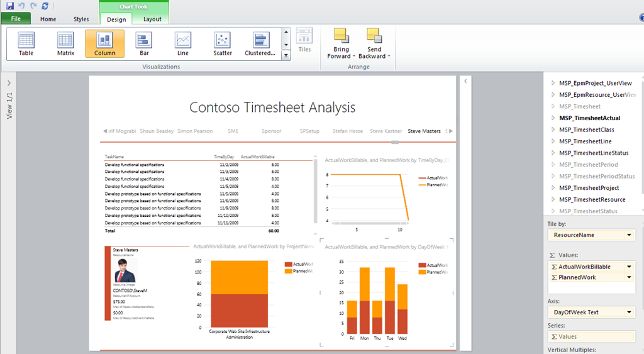Click the Values field in Series box
Image resolution: width=644 pixels, height=354 pixels.
pyautogui.click(x=591, y=336)
